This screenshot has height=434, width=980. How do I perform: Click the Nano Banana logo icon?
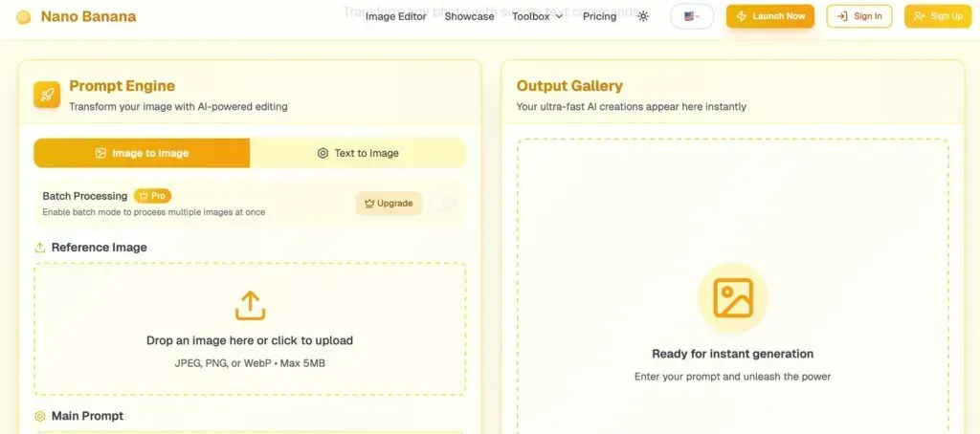coord(23,17)
